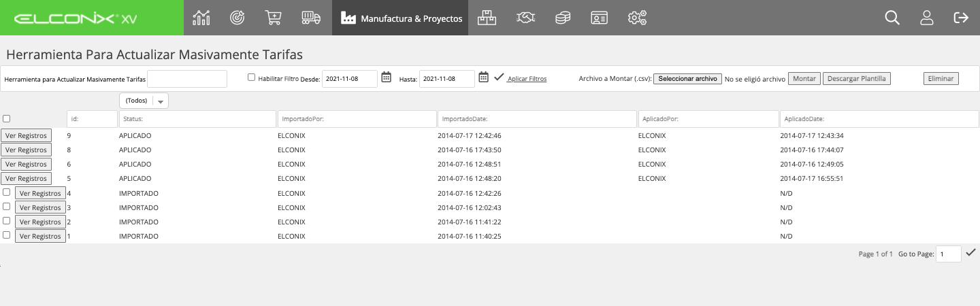Expand the (Todos) status dropdown
This screenshot has width=980, height=306.
pyautogui.click(x=144, y=101)
